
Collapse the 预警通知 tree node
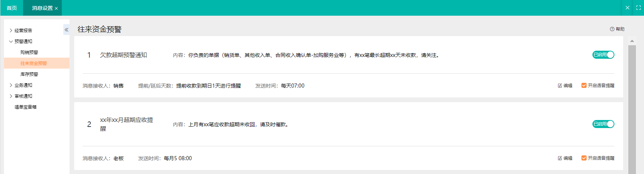click(11, 42)
